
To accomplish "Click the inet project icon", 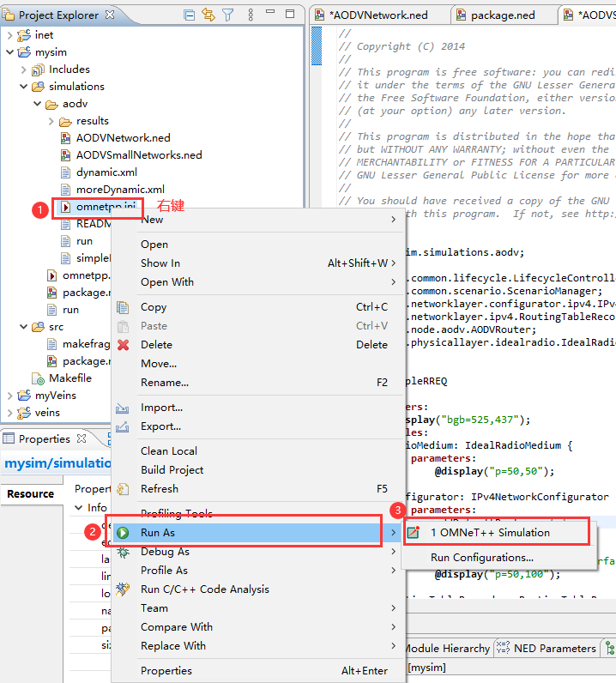I will [x=24, y=35].
